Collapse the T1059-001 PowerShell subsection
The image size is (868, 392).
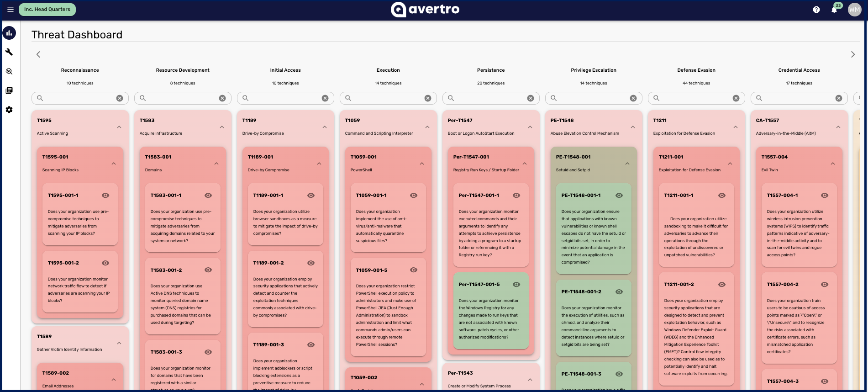point(422,164)
